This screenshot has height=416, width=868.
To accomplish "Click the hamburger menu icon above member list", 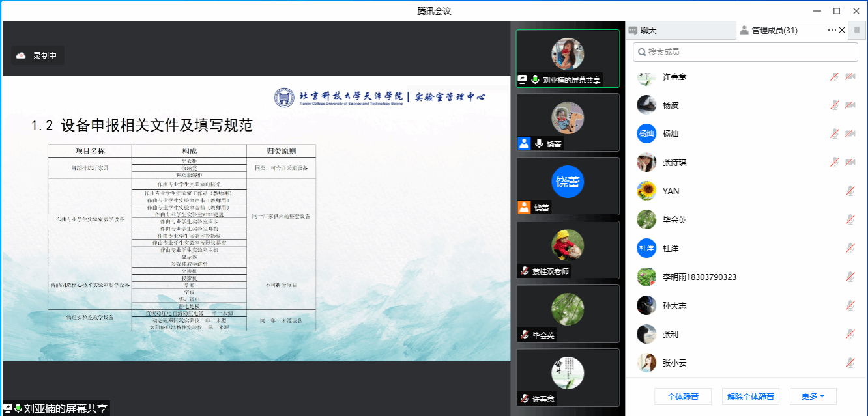I will tap(857, 30).
